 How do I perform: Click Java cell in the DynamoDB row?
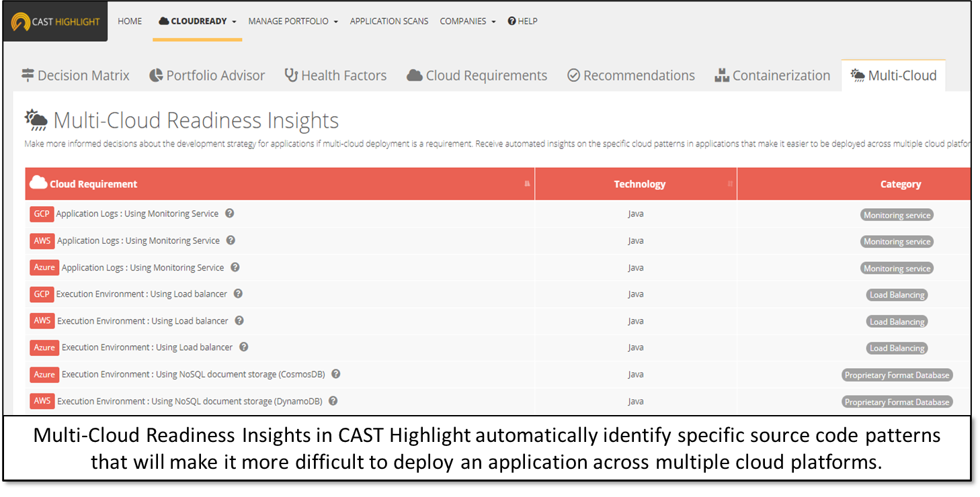636,401
